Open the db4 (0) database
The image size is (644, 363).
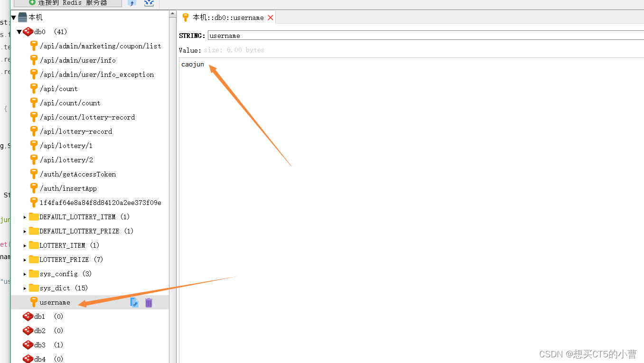click(x=48, y=359)
